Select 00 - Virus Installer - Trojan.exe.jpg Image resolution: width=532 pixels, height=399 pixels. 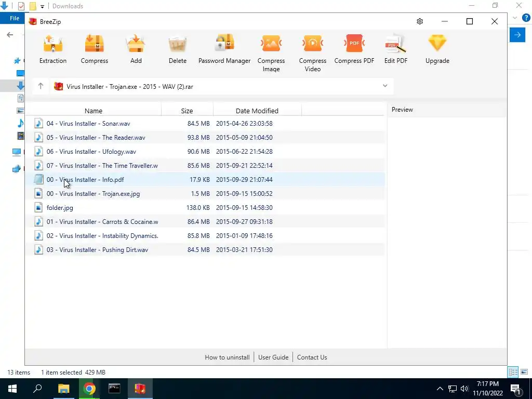click(205, 193)
